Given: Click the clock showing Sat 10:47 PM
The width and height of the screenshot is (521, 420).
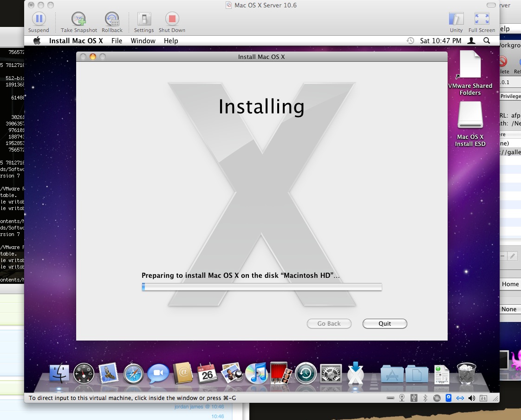Looking at the screenshot, I should pyautogui.click(x=441, y=40).
